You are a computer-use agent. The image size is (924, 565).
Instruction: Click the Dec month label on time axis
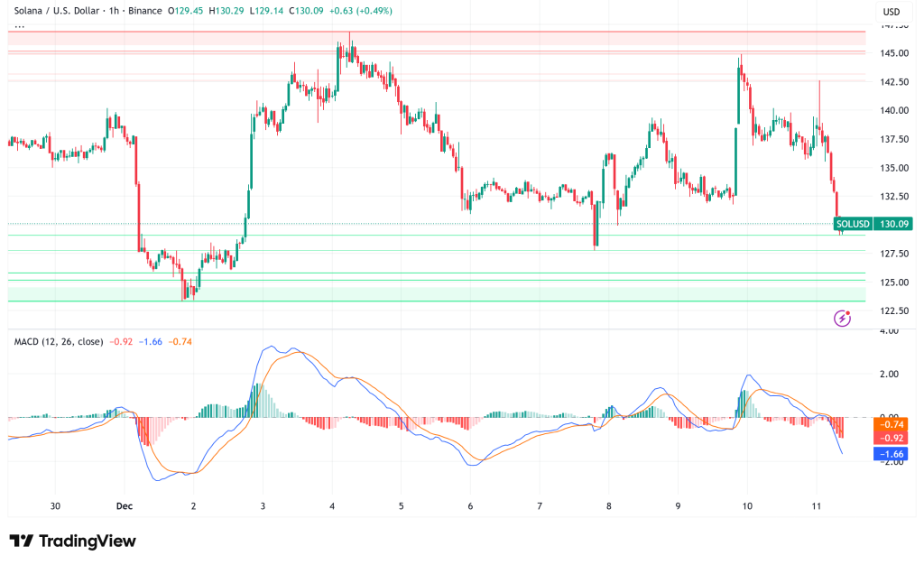124,506
